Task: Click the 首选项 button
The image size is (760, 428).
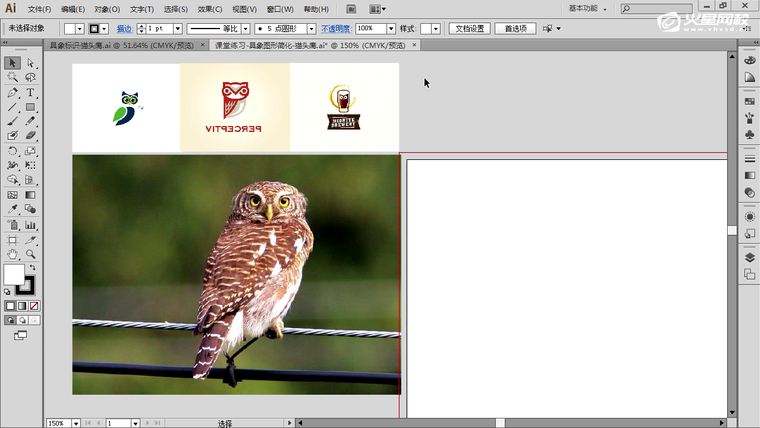Action: 514,29
